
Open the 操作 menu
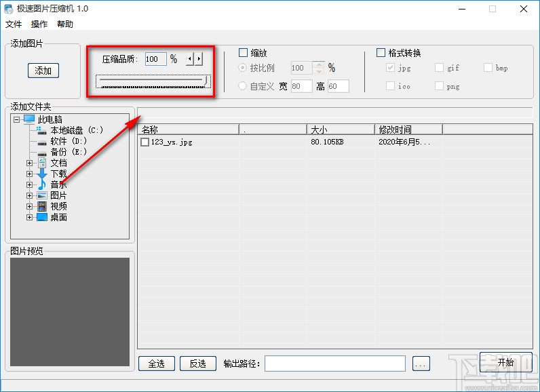(39, 24)
